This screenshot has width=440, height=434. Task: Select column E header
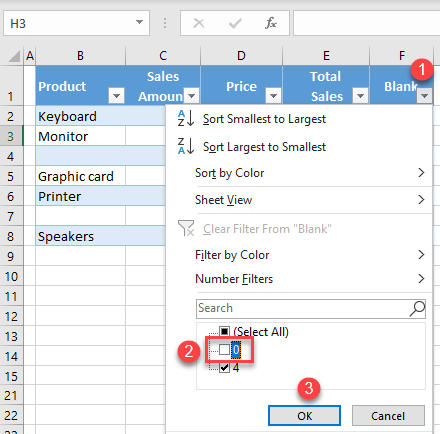[x=326, y=56]
